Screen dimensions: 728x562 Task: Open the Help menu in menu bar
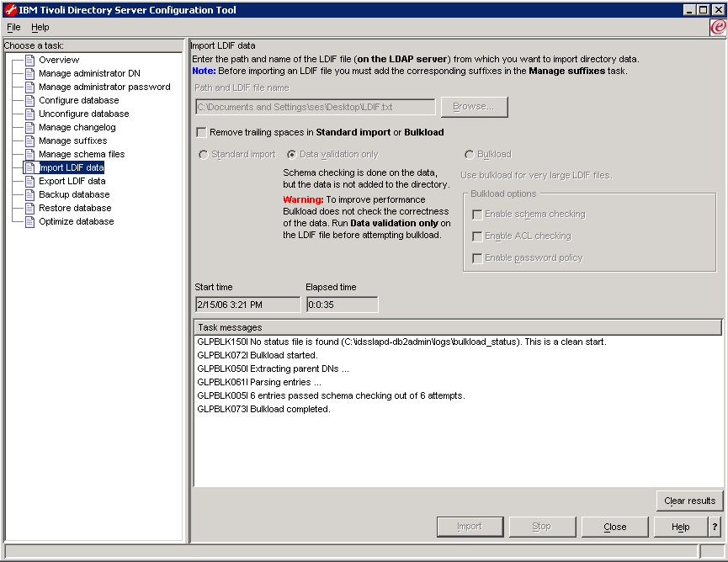[40, 28]
